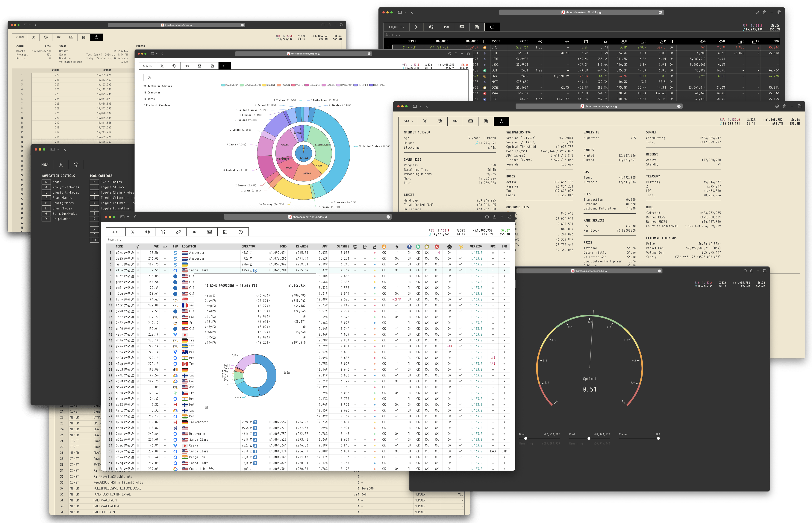The width and height of the screenshot is (812, 523).
Task: Click the save disk icon in Stats toolbar
Action: tap(486, 121)
